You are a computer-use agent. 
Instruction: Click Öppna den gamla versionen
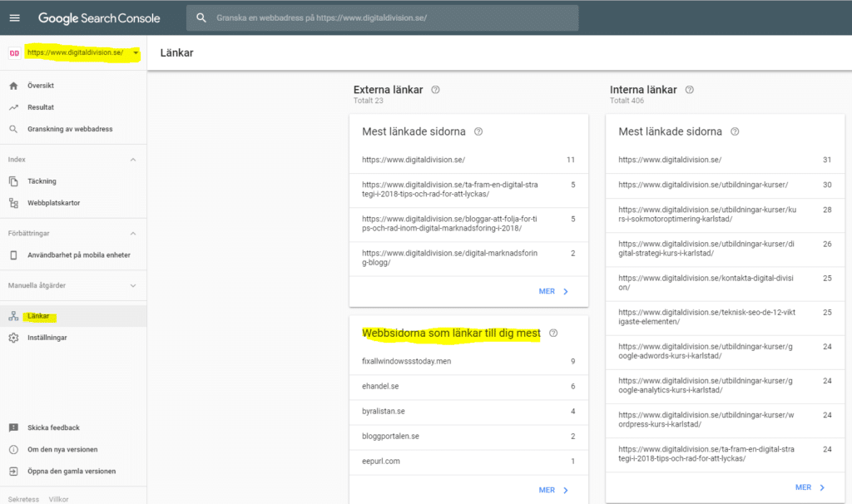tap(72, 472)
